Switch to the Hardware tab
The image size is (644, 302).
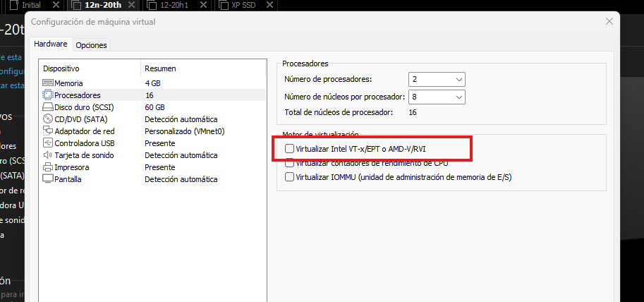51,44
